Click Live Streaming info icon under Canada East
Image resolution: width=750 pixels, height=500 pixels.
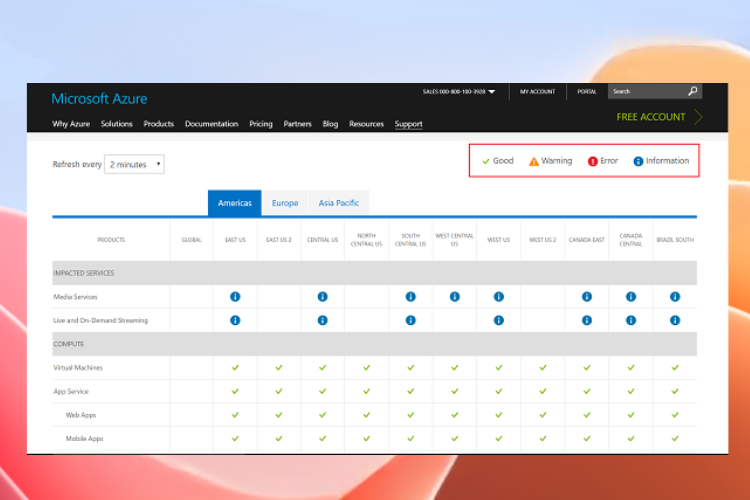coord(586,320)
